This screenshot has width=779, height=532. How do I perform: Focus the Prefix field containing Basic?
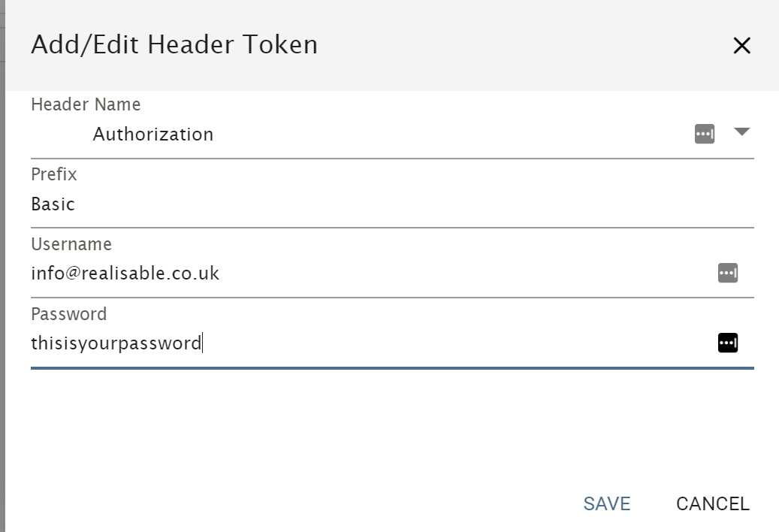click(392, 204)
